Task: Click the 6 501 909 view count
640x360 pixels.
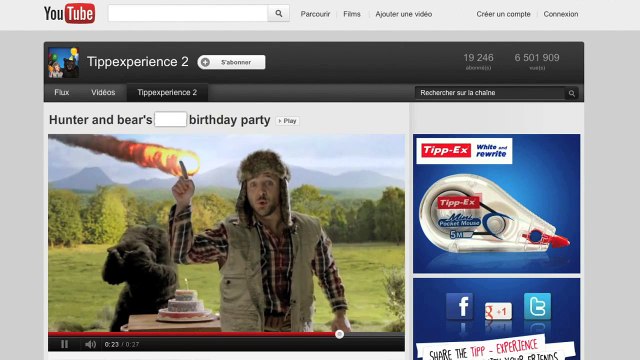Action: [x=537, y=58]
